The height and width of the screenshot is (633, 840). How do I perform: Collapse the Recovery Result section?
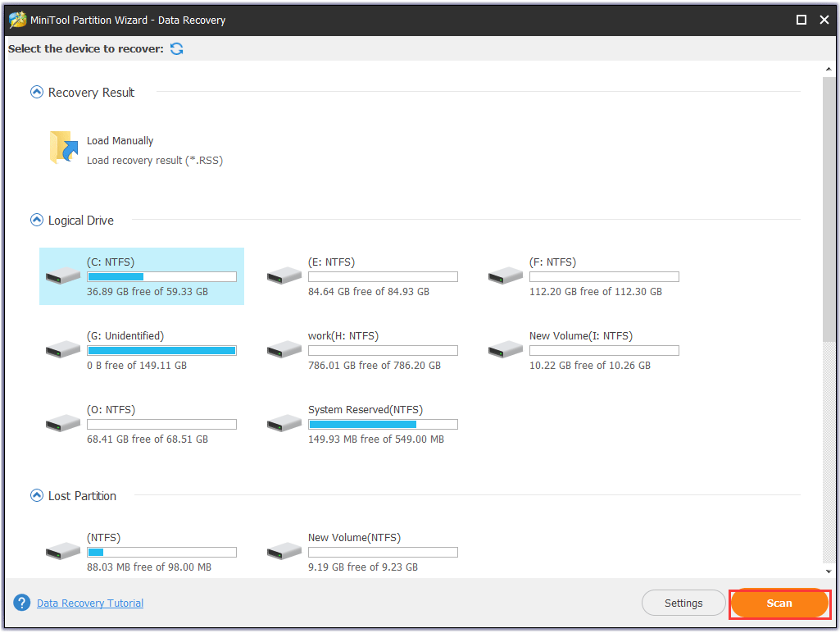coord(36,92)
